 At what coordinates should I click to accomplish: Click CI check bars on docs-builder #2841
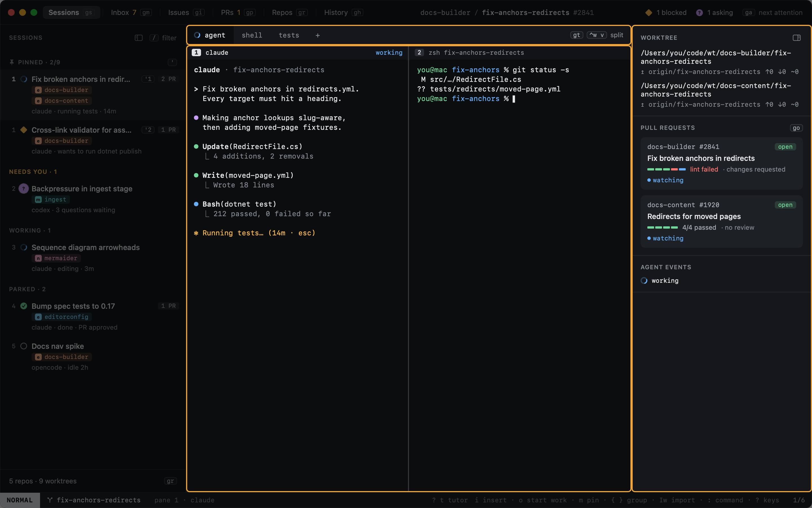[x=666, y=169]
